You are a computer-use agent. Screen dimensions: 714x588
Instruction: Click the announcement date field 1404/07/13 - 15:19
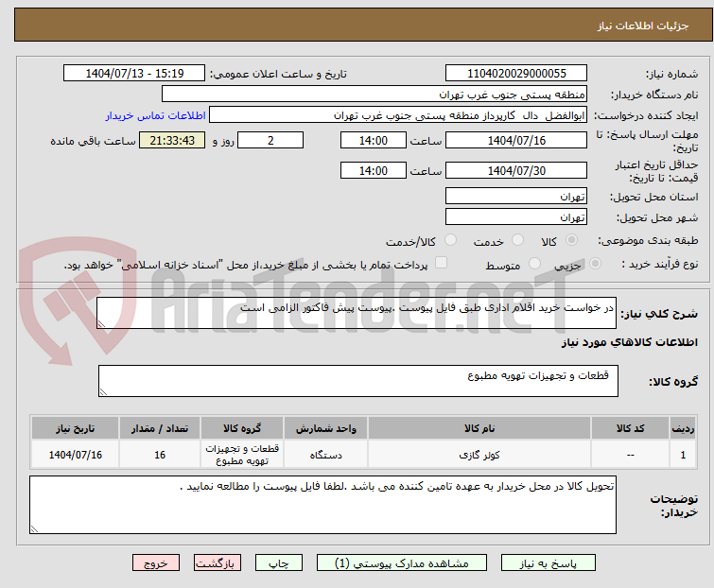(x=134, y=74)
